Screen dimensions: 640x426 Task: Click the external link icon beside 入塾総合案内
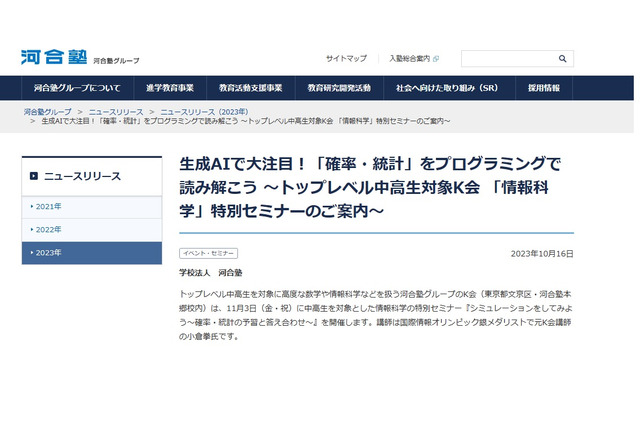[436, 59]
